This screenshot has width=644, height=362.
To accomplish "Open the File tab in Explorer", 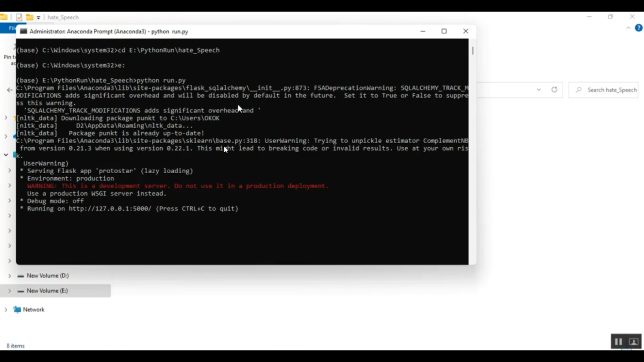I will coord(8,28).
